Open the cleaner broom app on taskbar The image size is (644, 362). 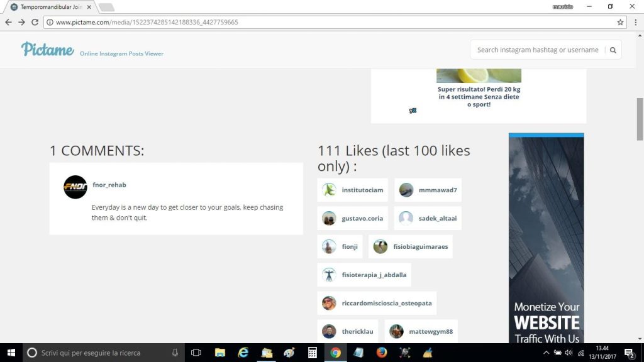(x=428, y=353)
